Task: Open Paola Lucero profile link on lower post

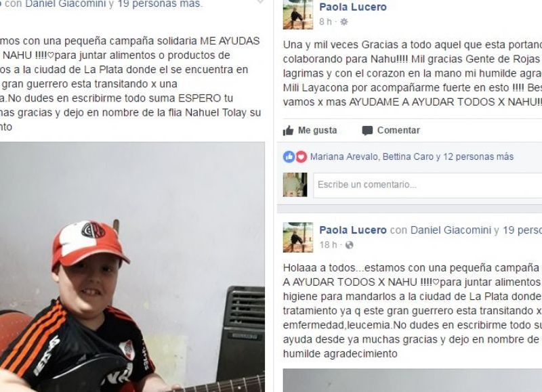Action: tap(352, 230)
